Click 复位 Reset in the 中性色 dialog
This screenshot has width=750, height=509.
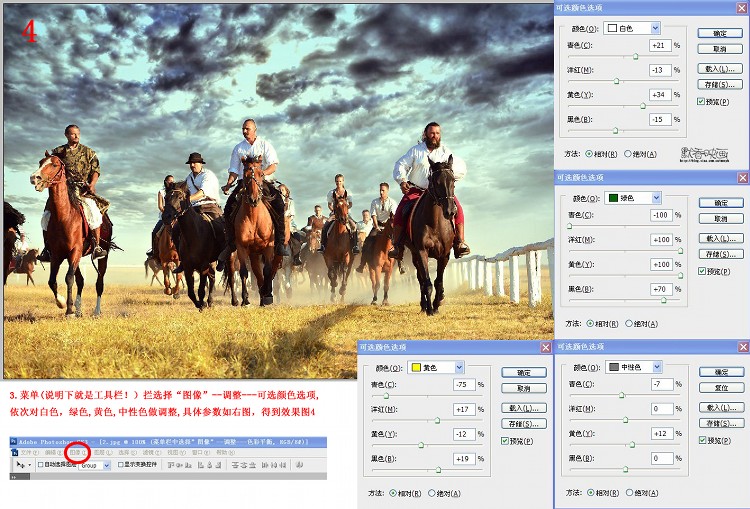pos(721,387)
